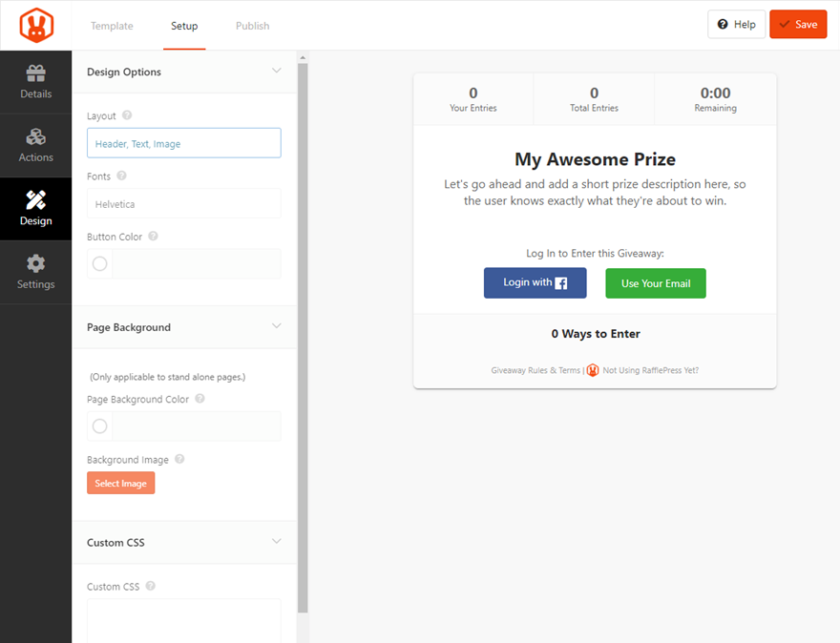Click the Giveaway Rules & Terms link
The image size is (840, 643).
535,370
